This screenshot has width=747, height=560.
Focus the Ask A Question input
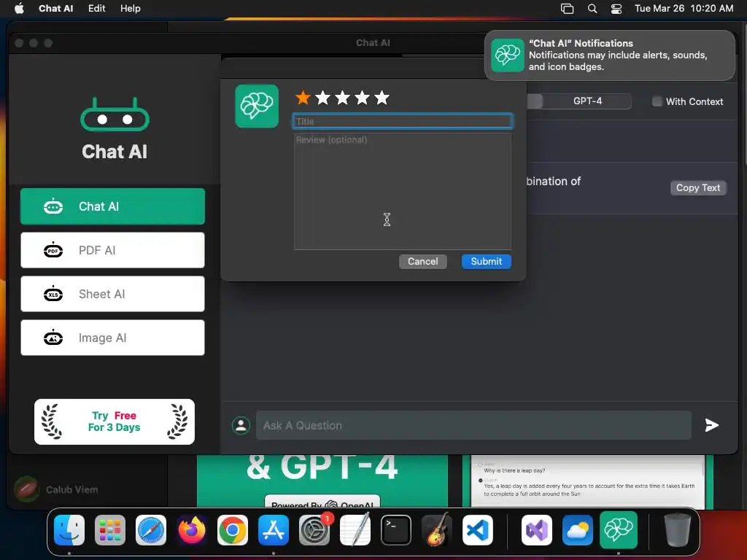(x=473, y=425)
